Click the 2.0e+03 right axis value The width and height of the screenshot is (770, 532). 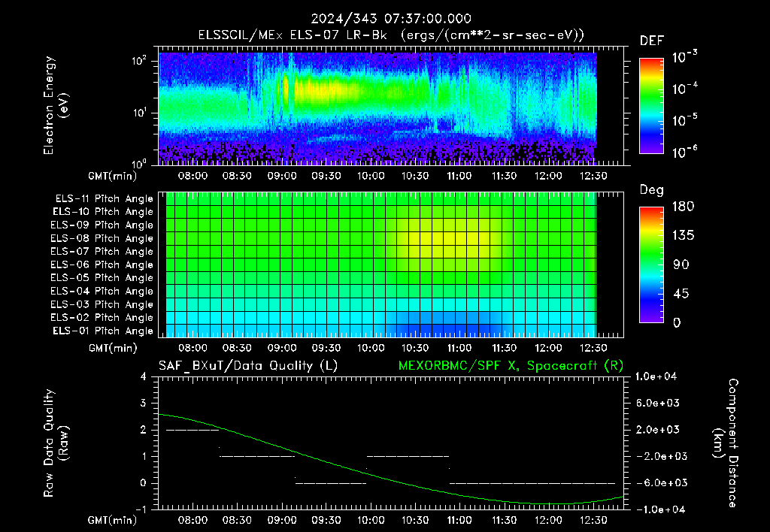658,430
